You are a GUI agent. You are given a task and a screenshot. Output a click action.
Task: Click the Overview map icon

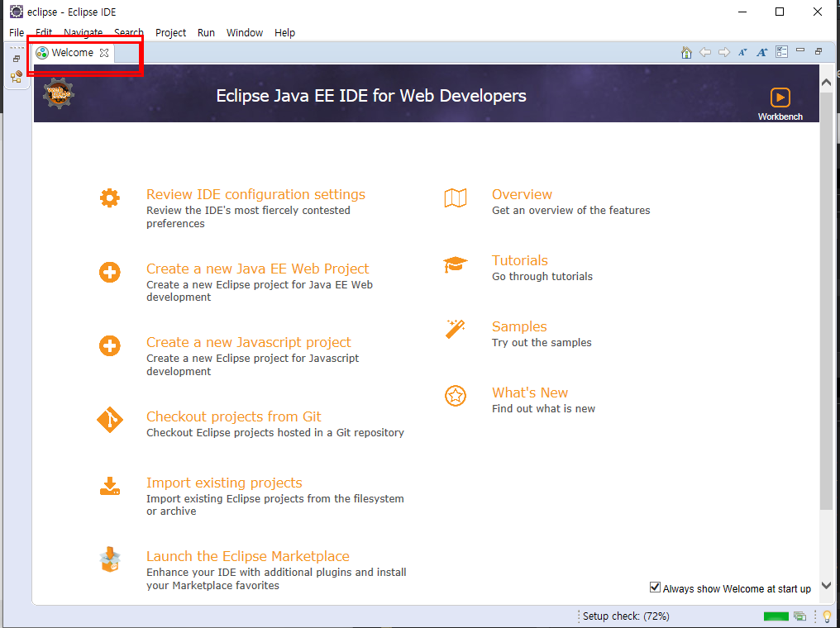pyautogui.click(x=456, y=198)
